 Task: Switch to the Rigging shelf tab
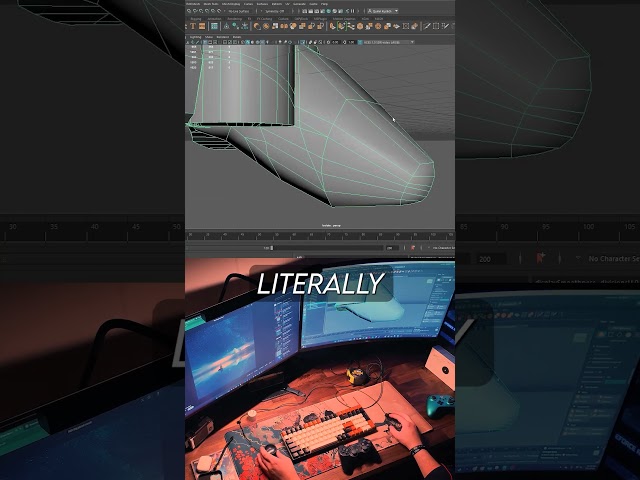click(x=196, y=18)
